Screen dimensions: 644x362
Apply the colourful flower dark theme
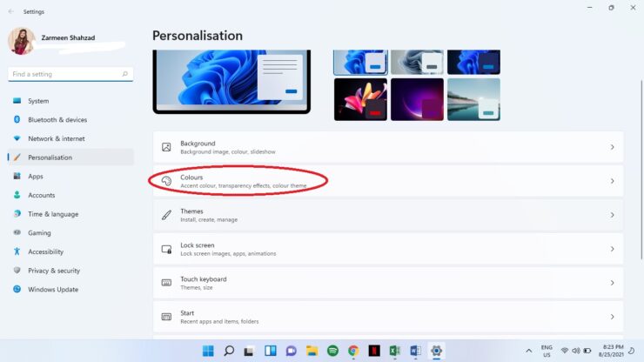(x=360, y=99)
